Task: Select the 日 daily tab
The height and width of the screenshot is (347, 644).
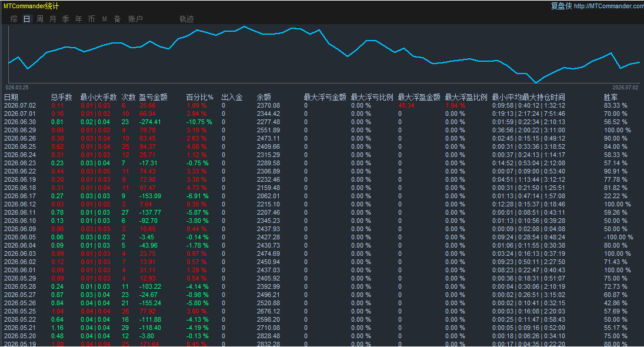Action: (26, 19)
